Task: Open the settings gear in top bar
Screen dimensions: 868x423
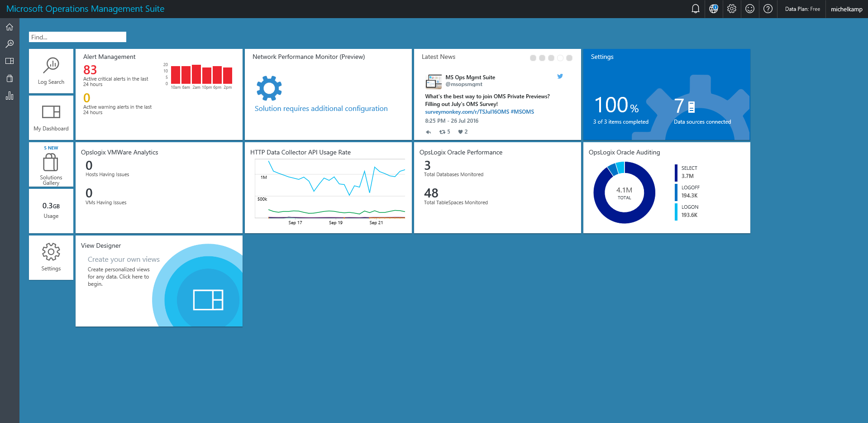Action: tap(732, 9)
